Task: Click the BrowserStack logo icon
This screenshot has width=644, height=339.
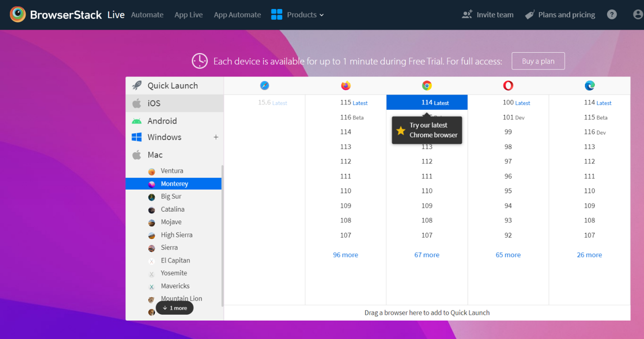Action: point(18,14)
